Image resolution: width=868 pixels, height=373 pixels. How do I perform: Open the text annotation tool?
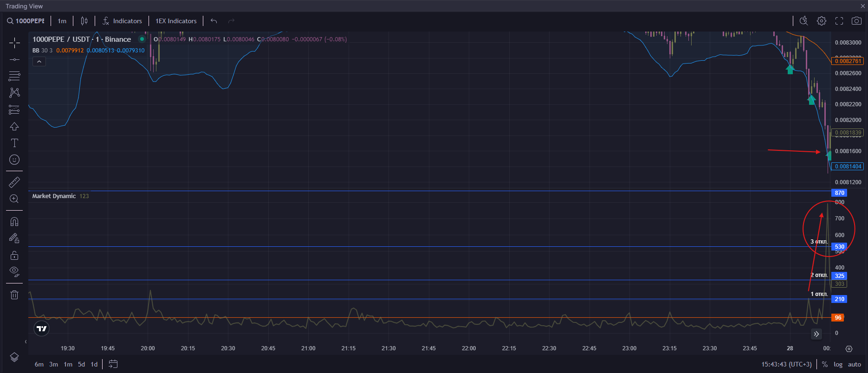point(14,143)
